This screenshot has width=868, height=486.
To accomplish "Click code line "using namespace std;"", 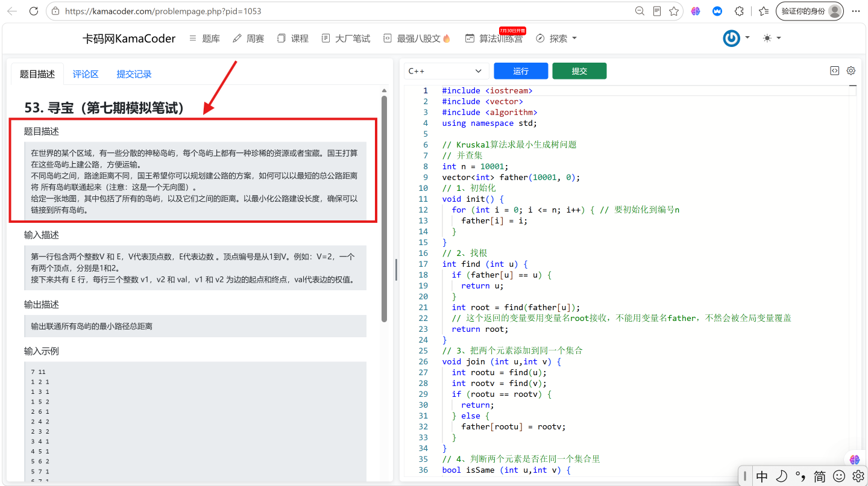I will click(489, 123).
